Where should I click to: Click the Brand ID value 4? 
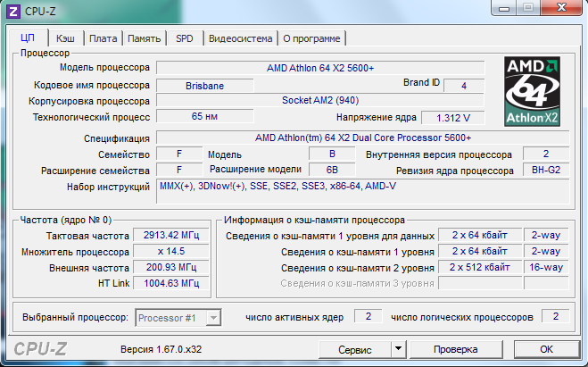464,86
